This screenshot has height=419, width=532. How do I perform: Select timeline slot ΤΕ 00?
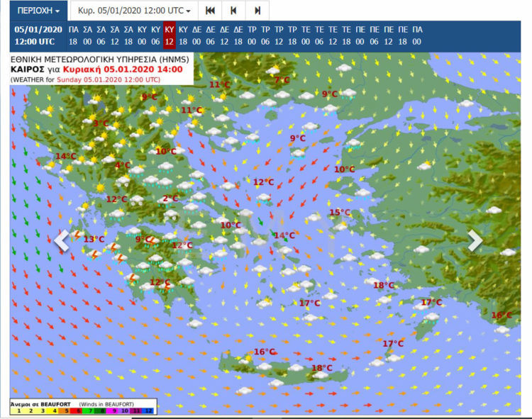pos(306,35)
